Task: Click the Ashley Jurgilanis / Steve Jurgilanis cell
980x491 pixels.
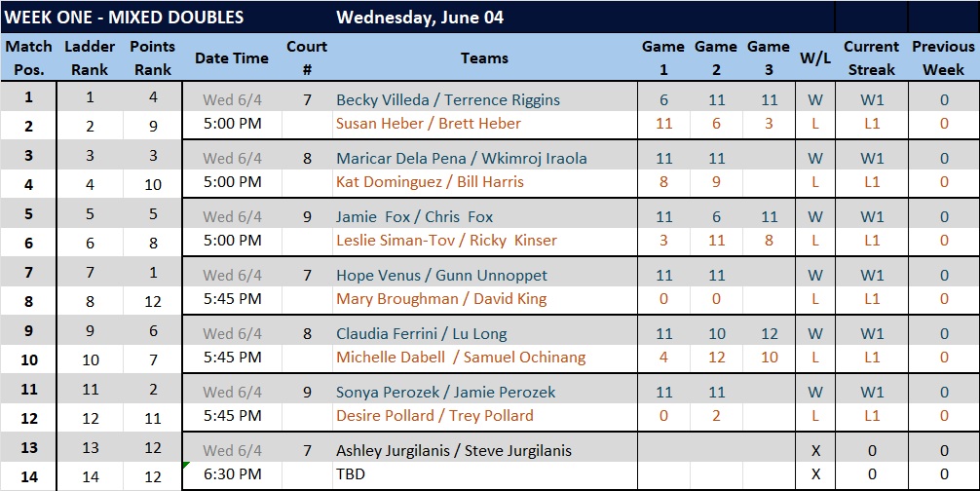Action: pos(484,450)
